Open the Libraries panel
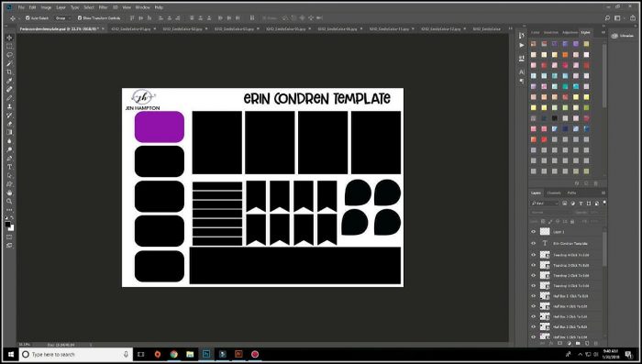 coord(623,36)
